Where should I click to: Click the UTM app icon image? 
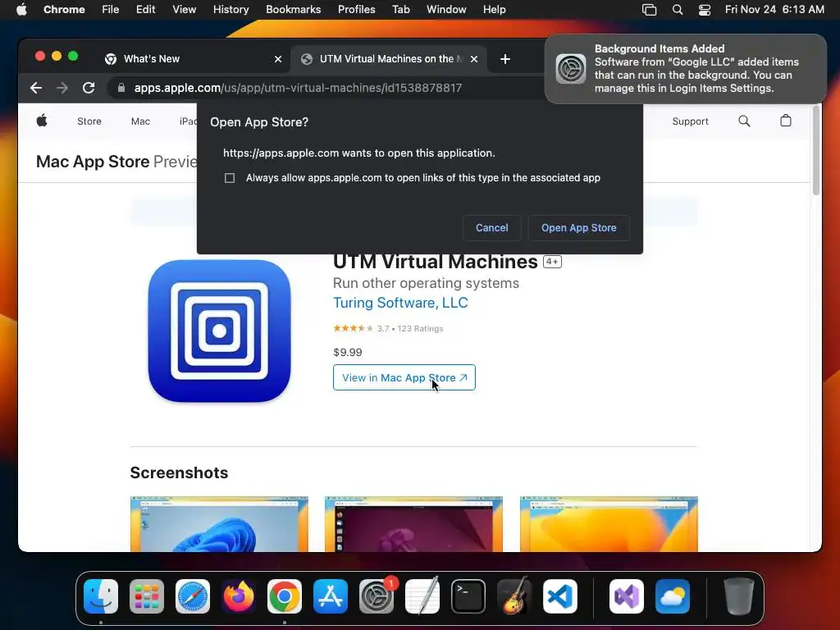coord(220,331)
